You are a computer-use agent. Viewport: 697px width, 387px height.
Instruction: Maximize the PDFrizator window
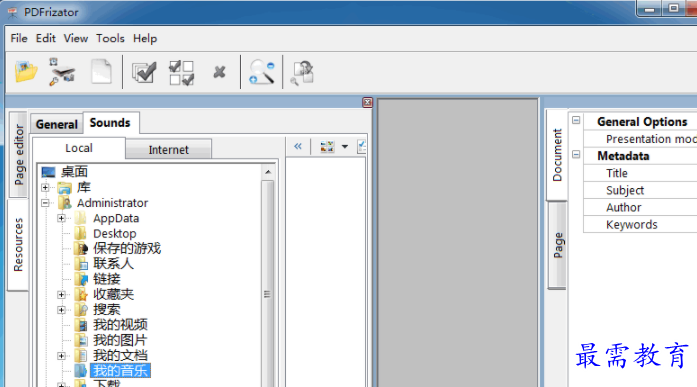[x=674, y=8]
